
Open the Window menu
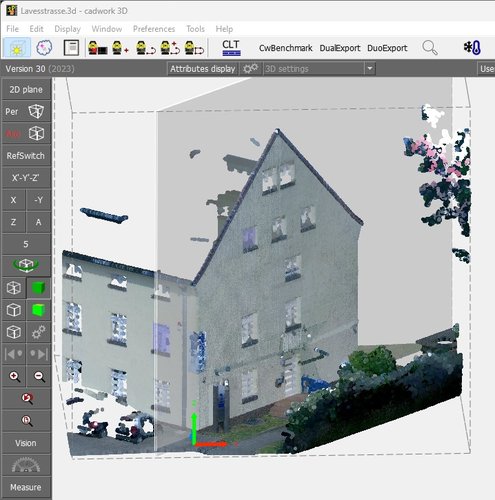click(107, 29)
